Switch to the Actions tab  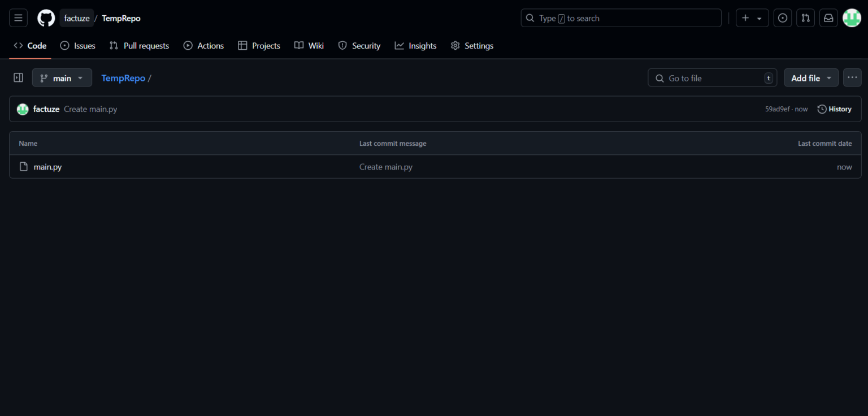pyautogui.click(x=210, y=46)
